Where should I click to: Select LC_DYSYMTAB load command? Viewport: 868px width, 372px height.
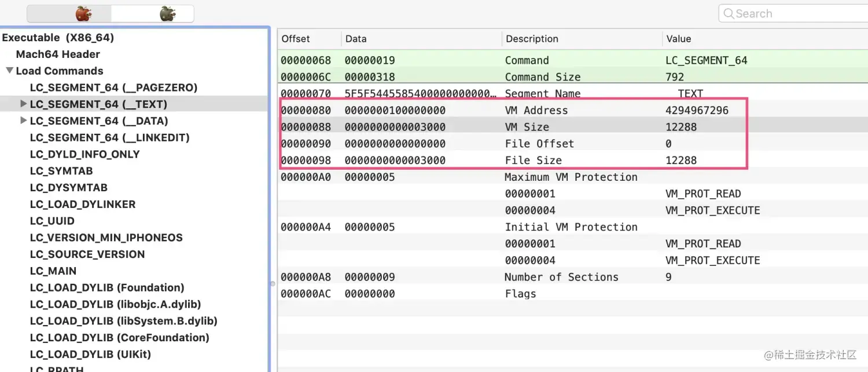coord(68,188)
